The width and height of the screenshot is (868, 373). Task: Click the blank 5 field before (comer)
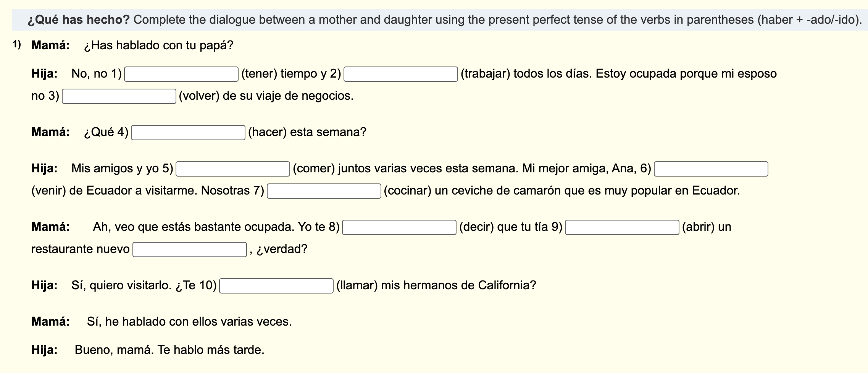pyautogui.click(x=232, y=169)
